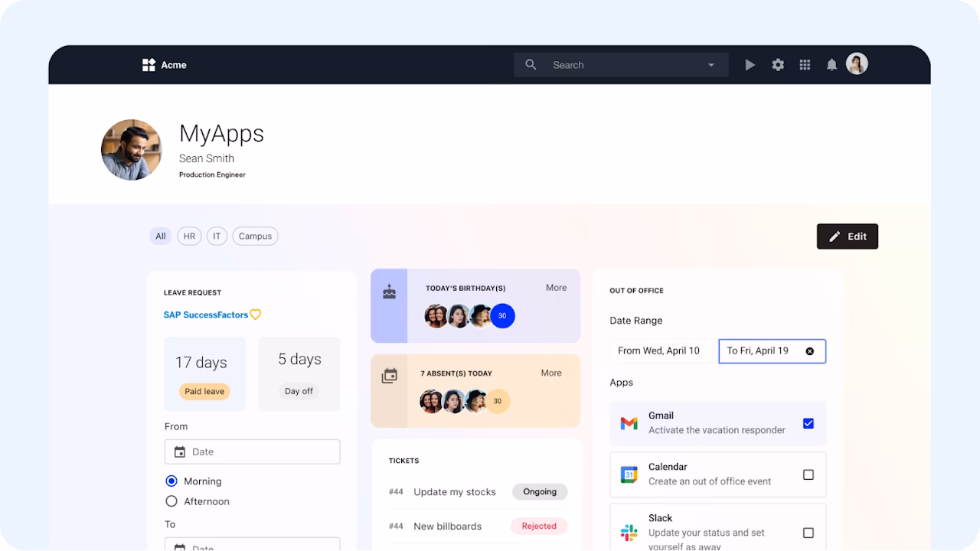Image resolution: width=980 pixels, height=551 pixels.
Task: Clear the 'To Fri, April 19' date field
Action: click(810, 351)
